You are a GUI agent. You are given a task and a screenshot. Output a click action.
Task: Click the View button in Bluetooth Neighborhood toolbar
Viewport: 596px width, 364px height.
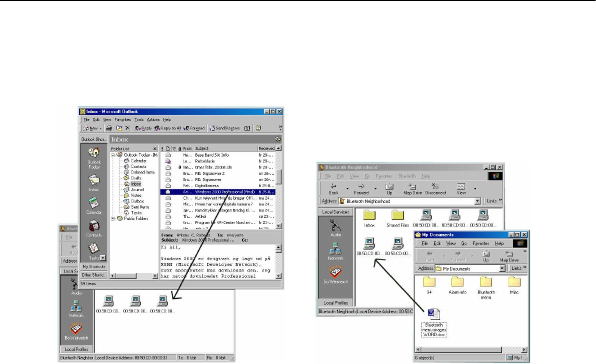pos(461,189)
